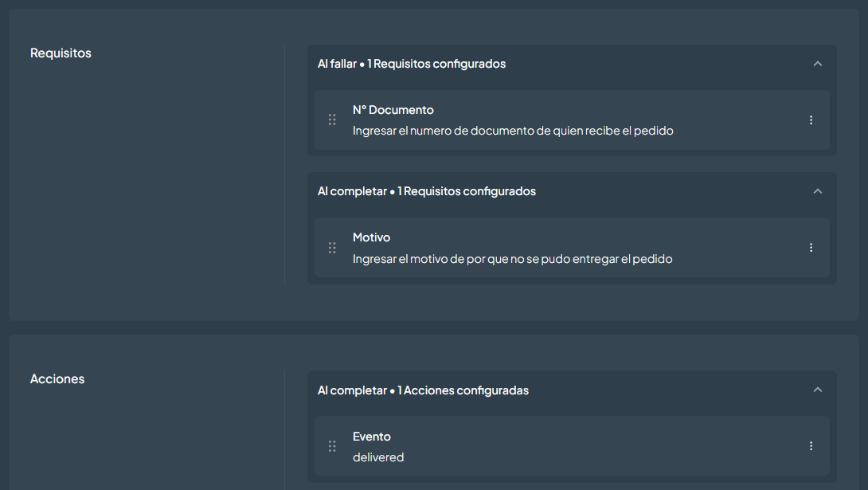Select the Requisitos section label
Viewport: 868px width, 490px height.
pyautogui.click(x=61, y=53)
